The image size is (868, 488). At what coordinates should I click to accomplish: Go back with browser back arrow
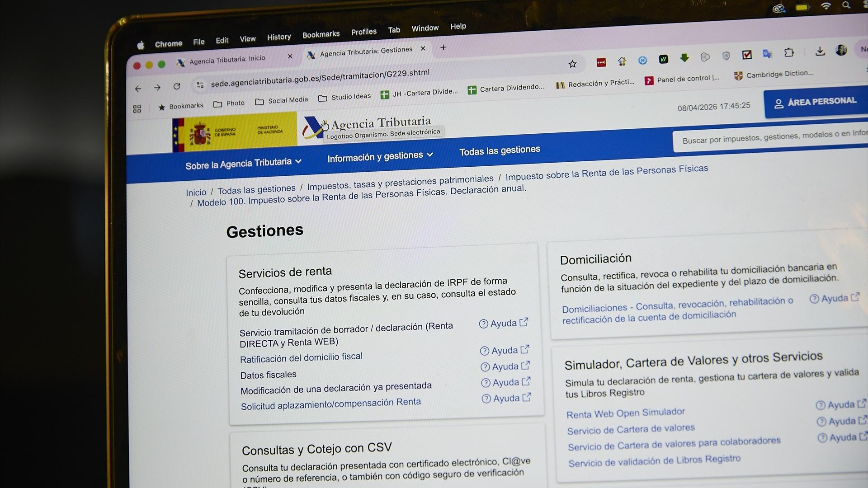tap(138, 89)
